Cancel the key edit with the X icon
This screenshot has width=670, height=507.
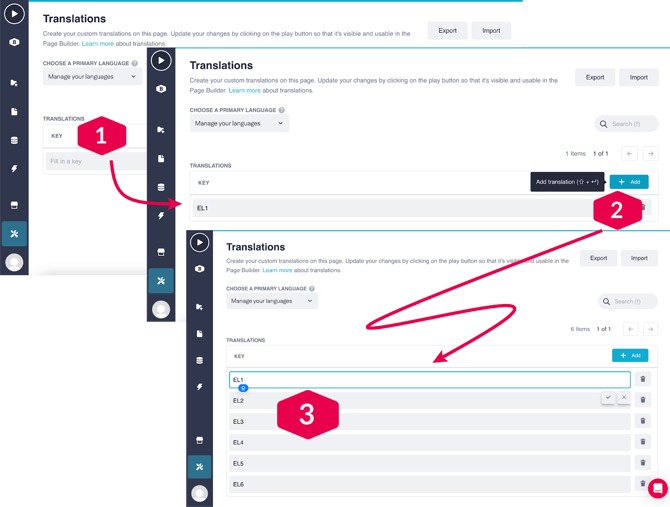(623, 397)
